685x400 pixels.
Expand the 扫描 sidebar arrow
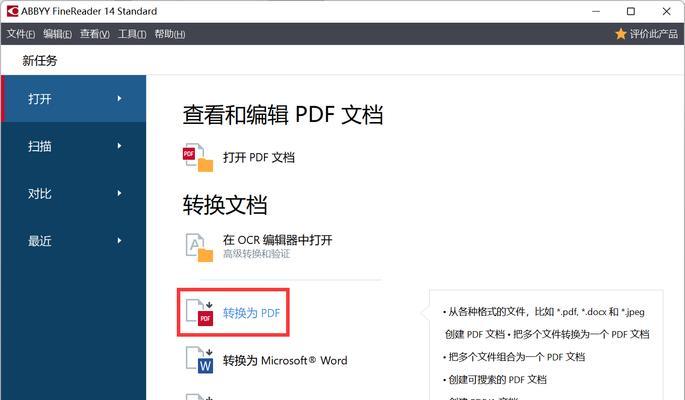click(x=119, y=146)
